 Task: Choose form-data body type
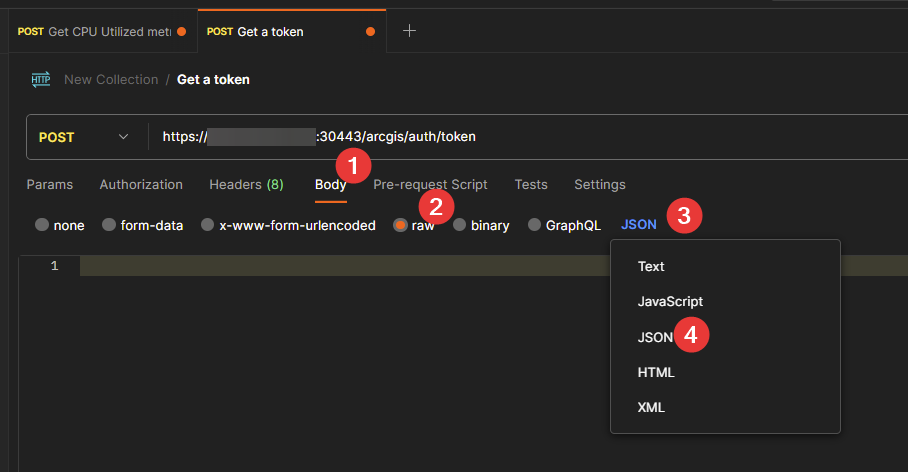(109, 225)
